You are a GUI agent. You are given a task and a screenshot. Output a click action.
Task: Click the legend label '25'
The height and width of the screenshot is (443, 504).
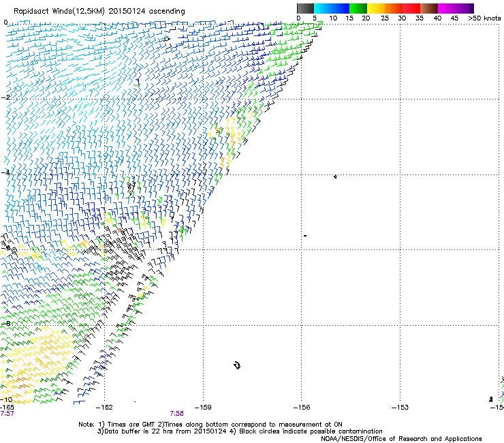(385, 18)
